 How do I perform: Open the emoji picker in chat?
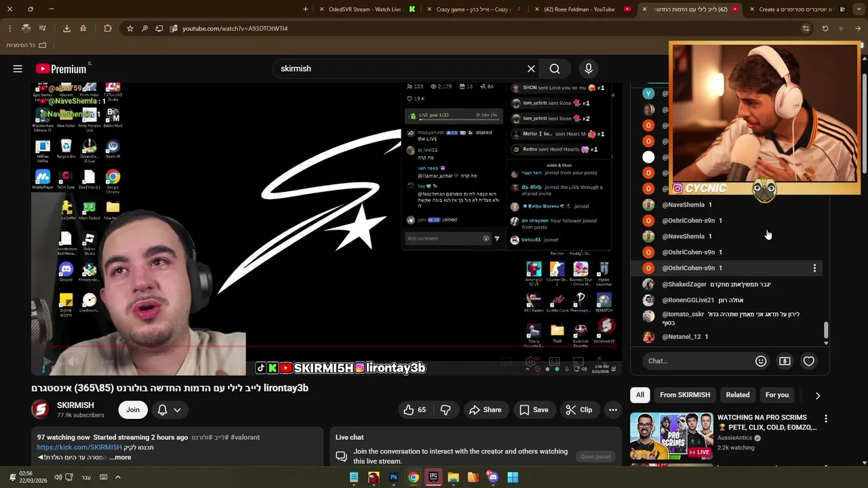(761, 361)
